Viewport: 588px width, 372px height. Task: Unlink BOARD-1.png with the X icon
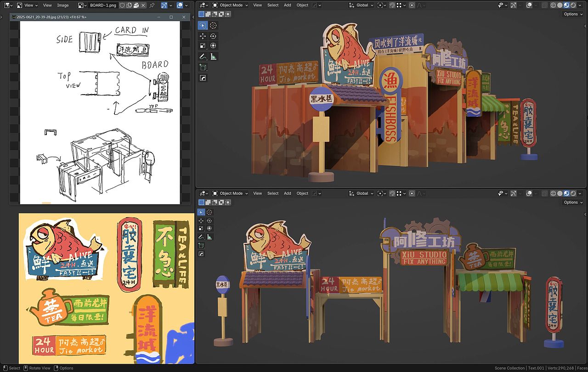pyautogui.click(x=144, y=5)
